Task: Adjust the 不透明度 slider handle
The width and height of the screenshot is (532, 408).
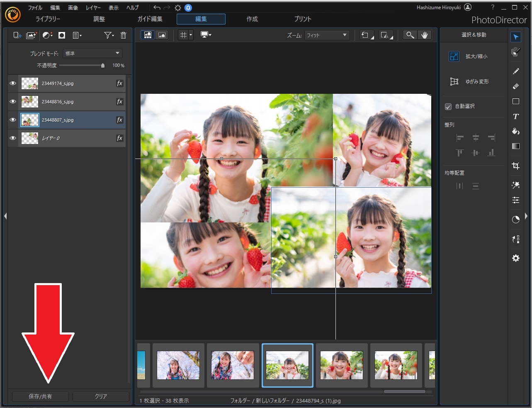Action: (103, 66)
